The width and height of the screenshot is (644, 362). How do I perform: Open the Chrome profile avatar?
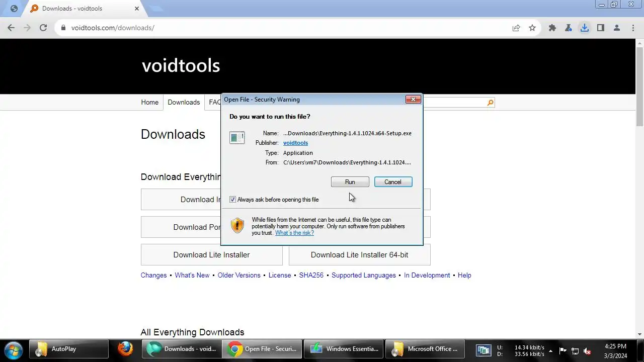(617, 28)
